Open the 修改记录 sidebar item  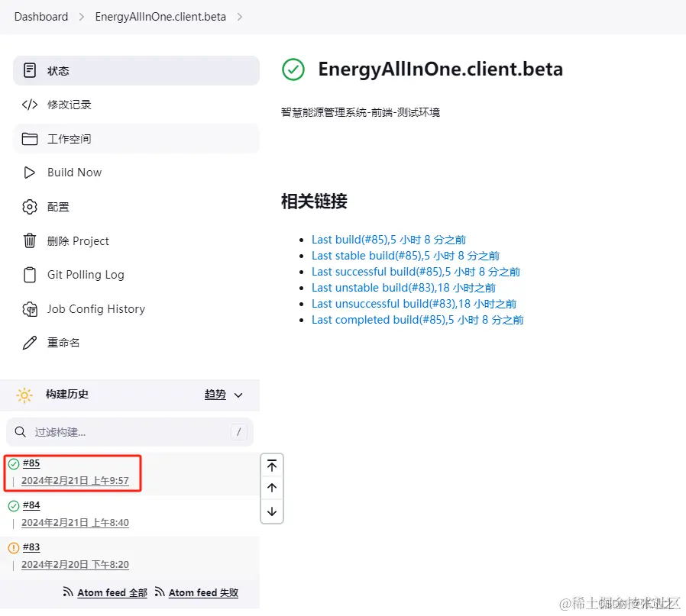point(136,105)
